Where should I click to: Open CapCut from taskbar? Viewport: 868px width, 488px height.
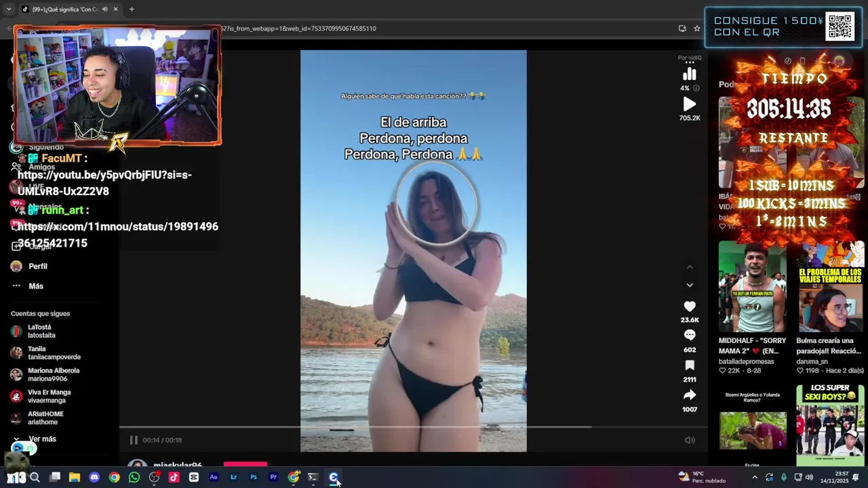pyautogui.click(x=194, y=477)
